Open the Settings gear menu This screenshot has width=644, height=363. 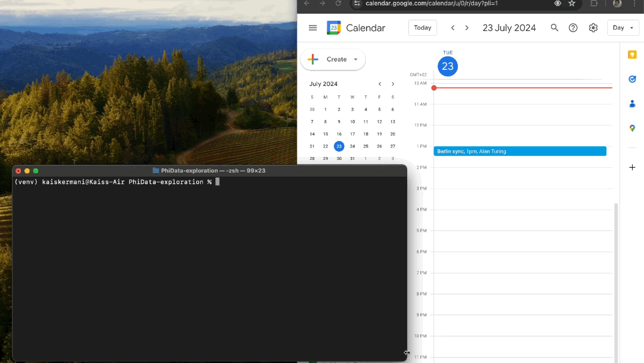pos(593,28)
